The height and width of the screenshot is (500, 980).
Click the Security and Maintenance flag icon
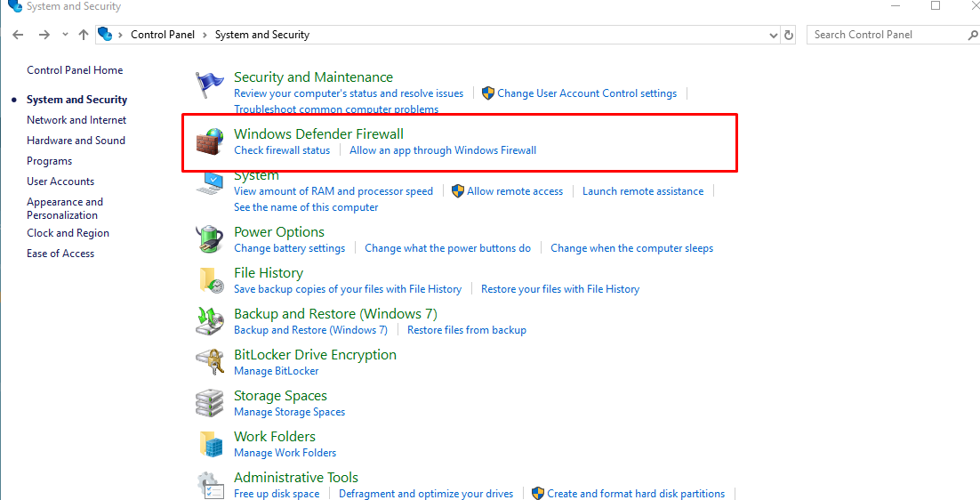click(x=209, y=85)
